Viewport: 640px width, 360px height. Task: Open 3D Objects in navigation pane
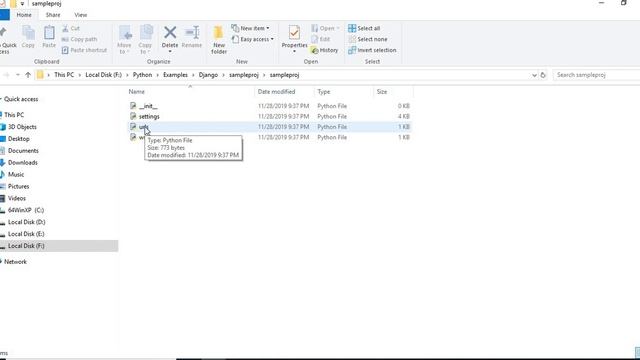point(22,127)
